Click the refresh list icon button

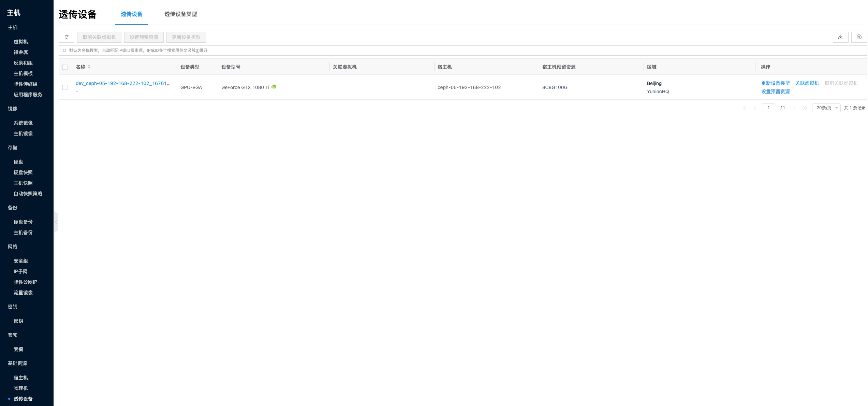tap(67, 37)
